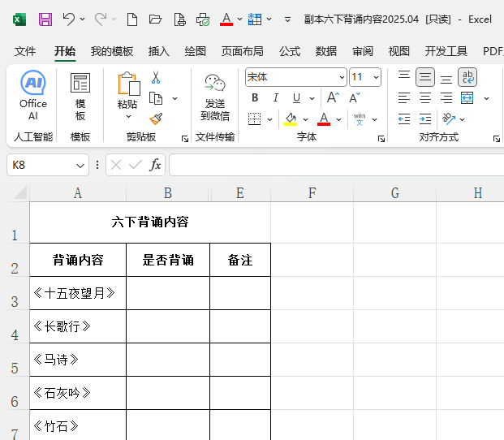The image size is (504, 440).
Task: Click the Save icon in quick access toolbar
Action: [x=45, y=19]
